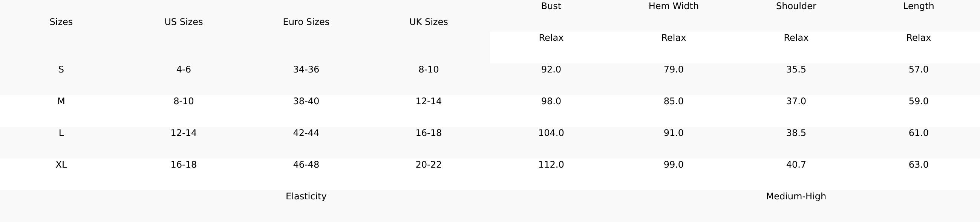Click the US Sizes column header
This screenshot has width=980, height=222.
pyautogui.click(x=183, y=22)
